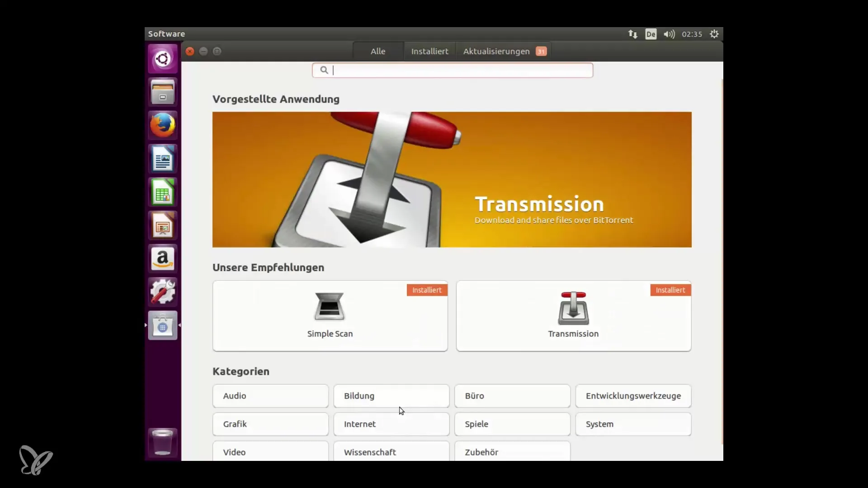Open the System category
Screen dimensions: 868x488
633,424
